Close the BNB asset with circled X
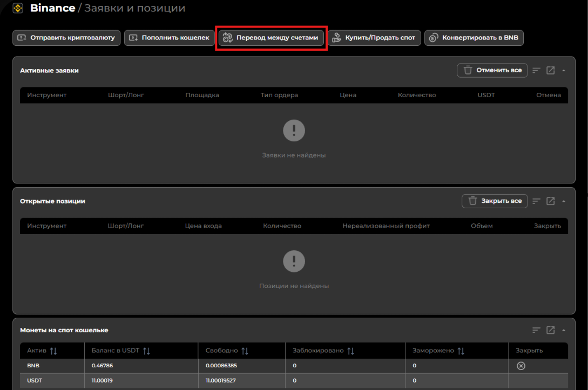This screenshot has height=390, width=588. pos(521,366)
